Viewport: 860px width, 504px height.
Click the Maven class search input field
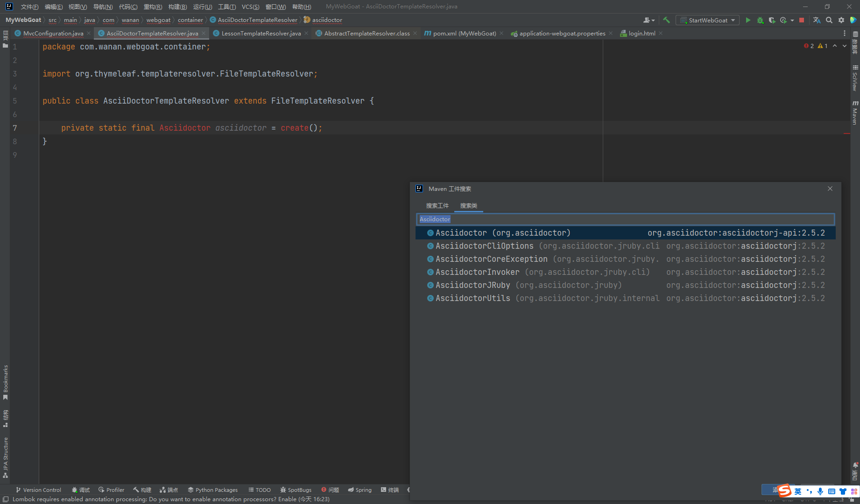pyautogui.click(x=625, y=219)
